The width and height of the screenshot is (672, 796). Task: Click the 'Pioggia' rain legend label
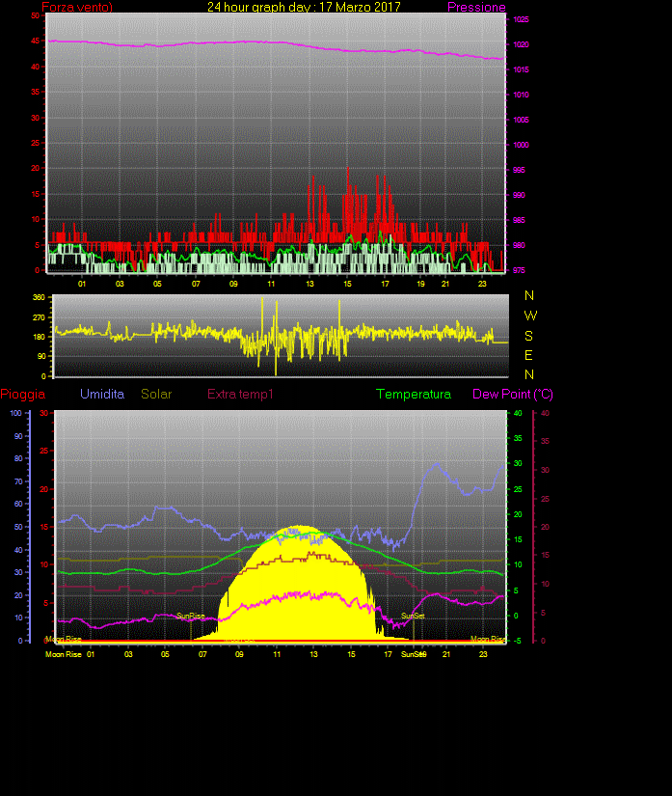tap(22, 395)
